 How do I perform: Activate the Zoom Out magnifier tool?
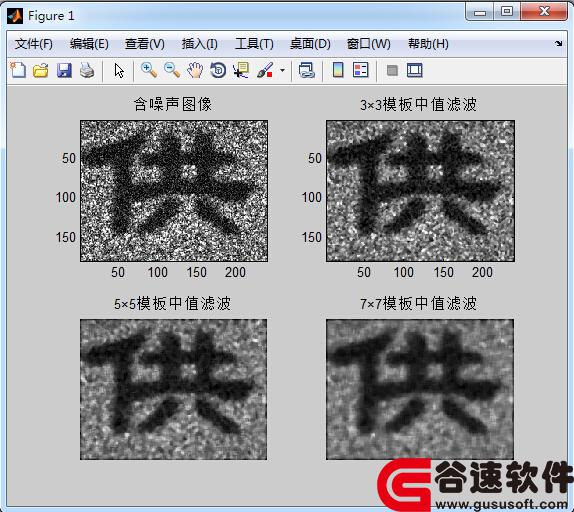coord(172,70)
